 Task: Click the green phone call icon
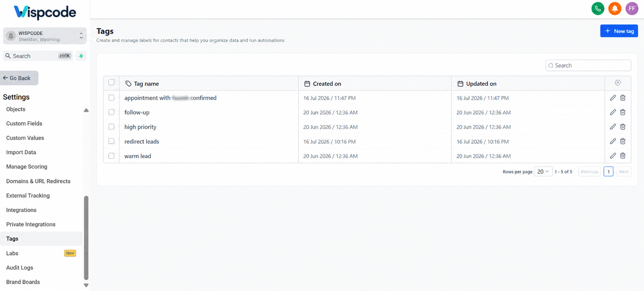(x=598, y=9)
